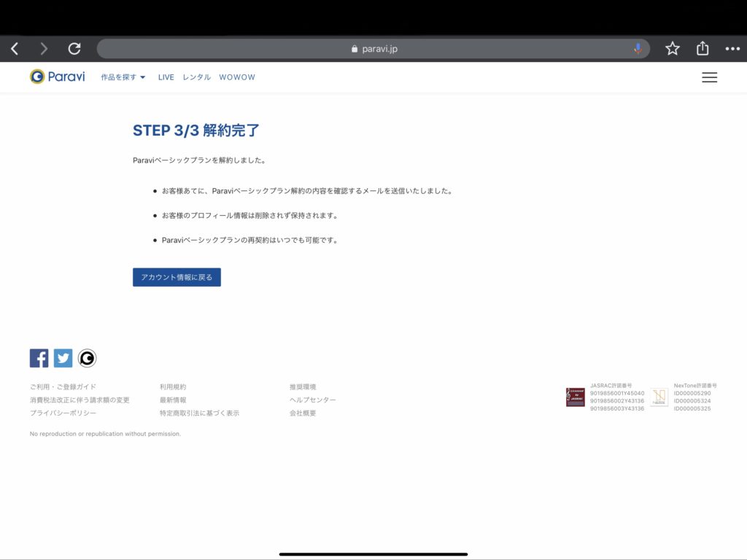This screenshot has width=747, height=560.
Task: Tap the microphone voice search icon
Action: click(638, 49)
